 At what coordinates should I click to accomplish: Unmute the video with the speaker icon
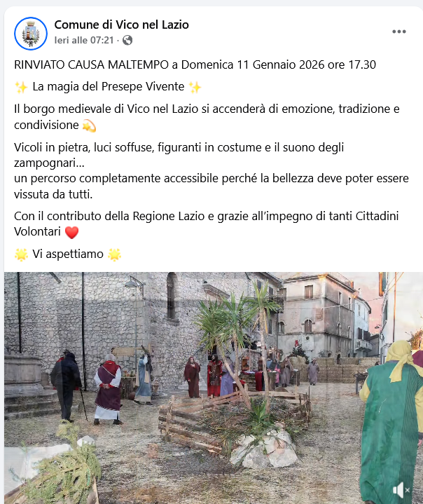point(401,490)
